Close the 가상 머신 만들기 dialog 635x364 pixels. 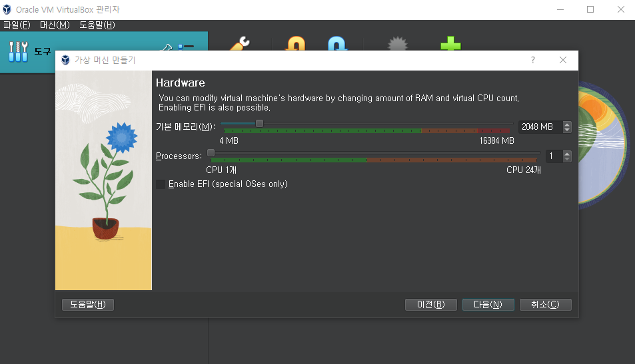pyautogui.click(x=563, y=61)
